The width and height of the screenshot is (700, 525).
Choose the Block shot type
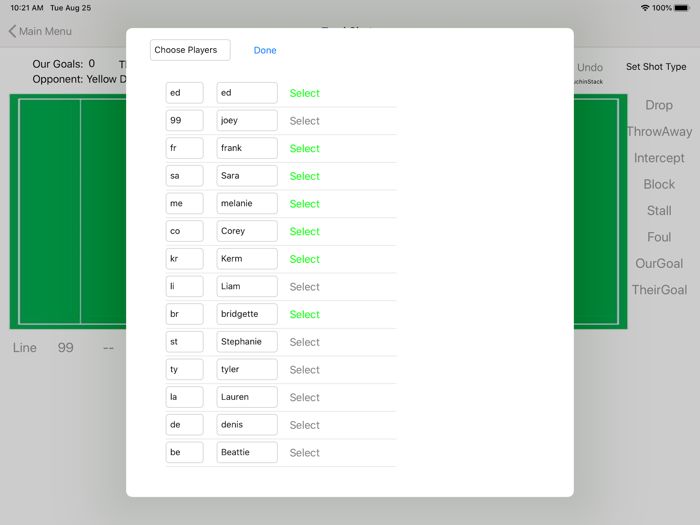point(659,184)
